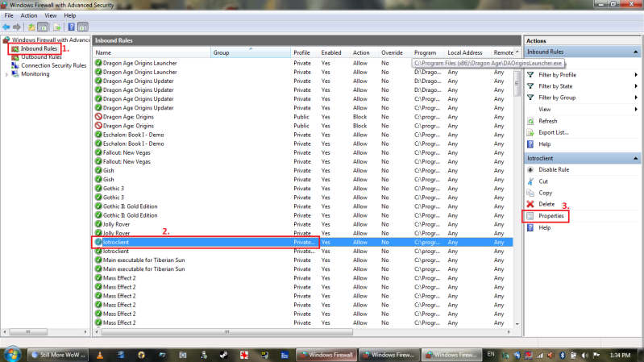This screenshot has height=362, width=644.
Task: Open the File menu
Action: [x=9, y=15]
